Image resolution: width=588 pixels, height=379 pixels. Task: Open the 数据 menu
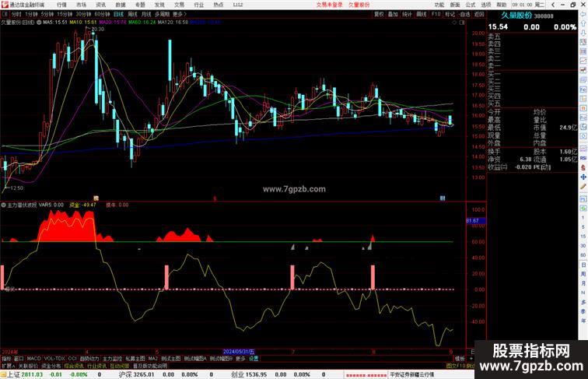click(x=121, y=5)
